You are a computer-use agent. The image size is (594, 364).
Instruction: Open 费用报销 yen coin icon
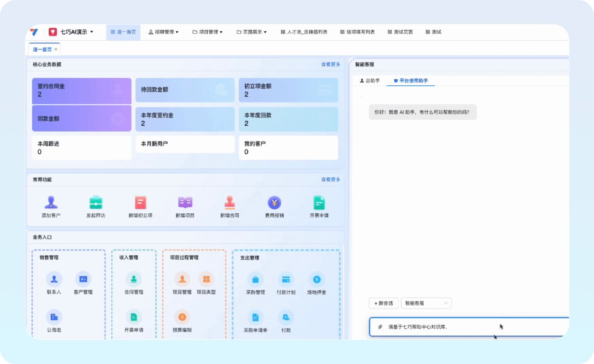tap(274, 203)
